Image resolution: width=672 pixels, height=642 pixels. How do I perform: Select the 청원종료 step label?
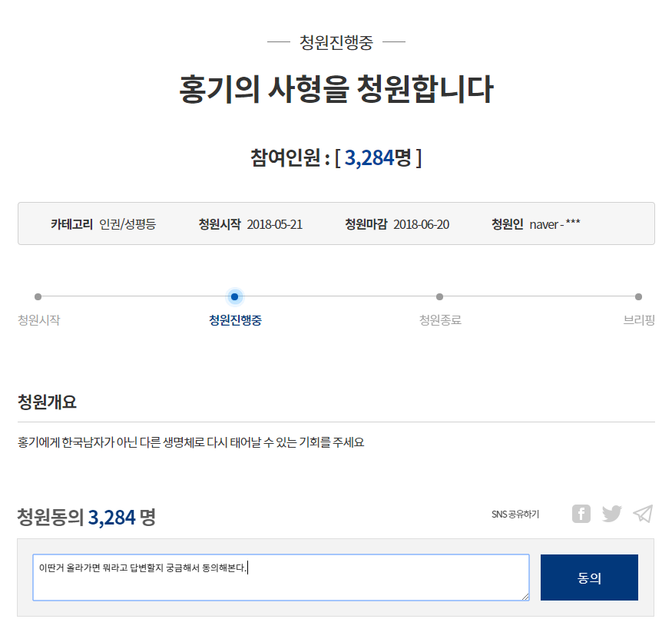pyautogui.click(x=440, y=320)
